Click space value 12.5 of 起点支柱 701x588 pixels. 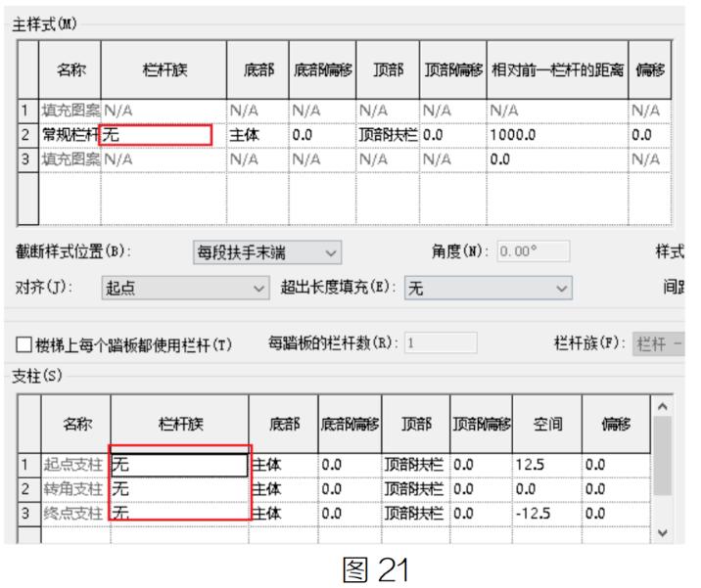coord(546,465)
